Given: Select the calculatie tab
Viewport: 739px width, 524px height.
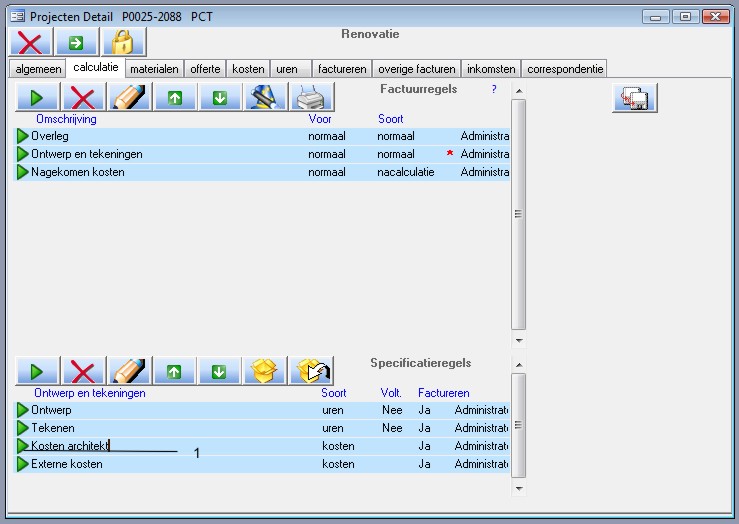Looking at the screenshot, I should (96, 67).
